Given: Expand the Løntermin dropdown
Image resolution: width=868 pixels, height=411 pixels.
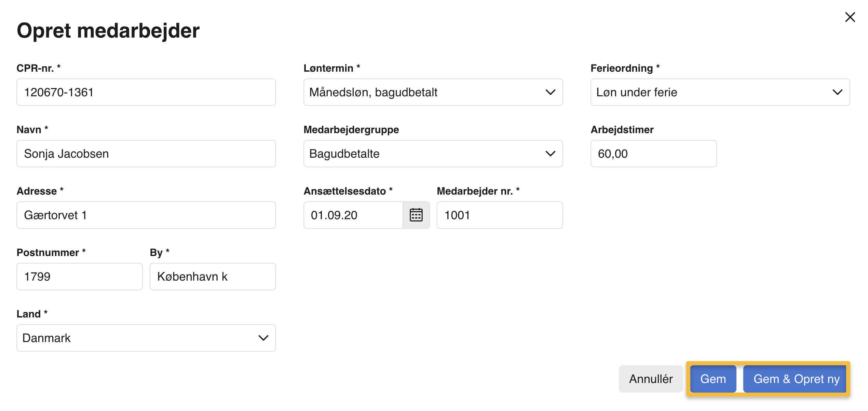Looking at the screenshot, I should pos(433,92).
